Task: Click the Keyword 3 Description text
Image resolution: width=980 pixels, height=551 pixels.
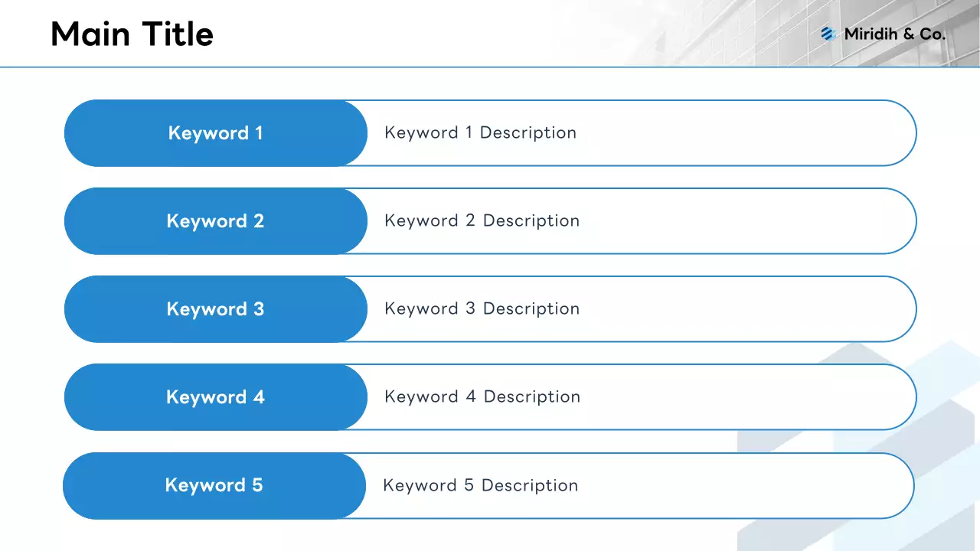Action: 482,308
